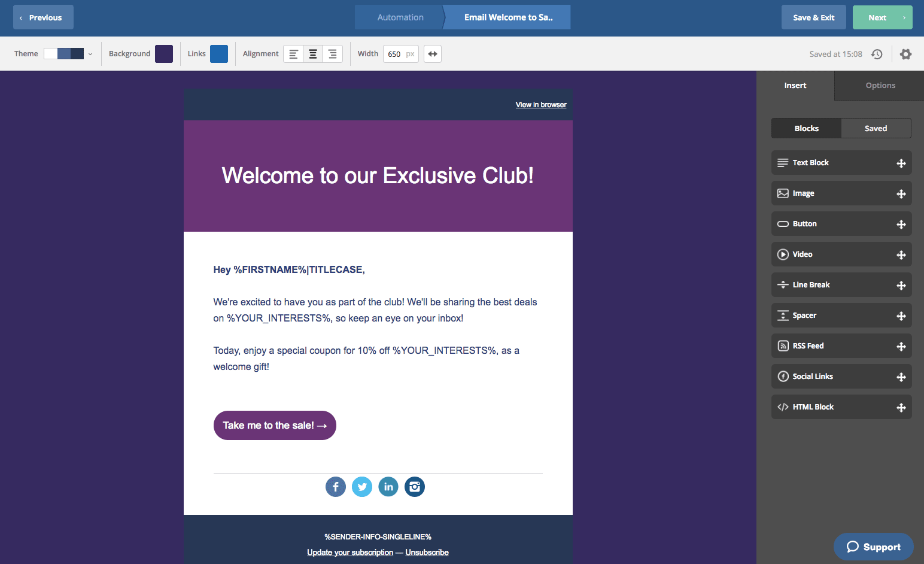Switch to the Saved blocks view

click(x=876, y=128)
